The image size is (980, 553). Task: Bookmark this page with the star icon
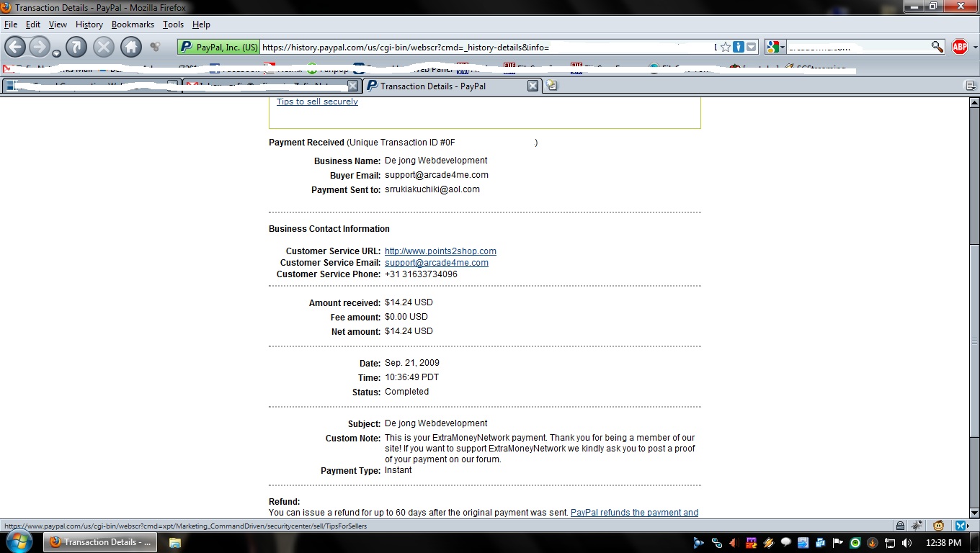[x=726, y=47]
